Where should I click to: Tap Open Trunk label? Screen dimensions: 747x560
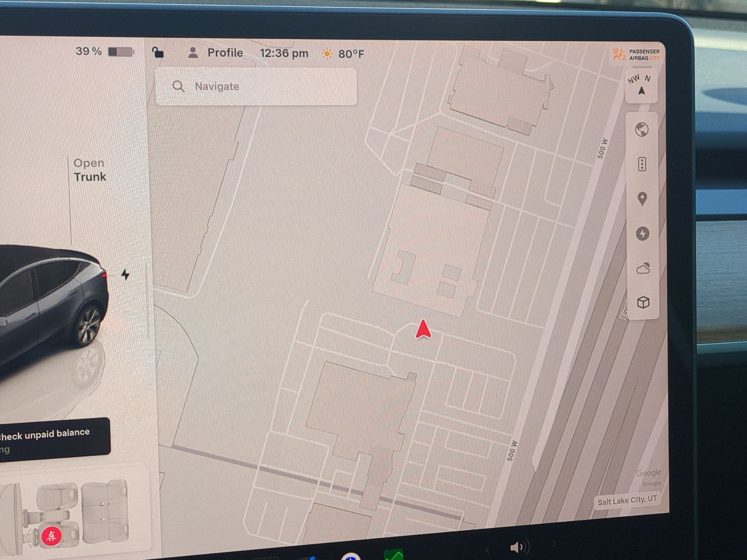[x=90, y=170]
